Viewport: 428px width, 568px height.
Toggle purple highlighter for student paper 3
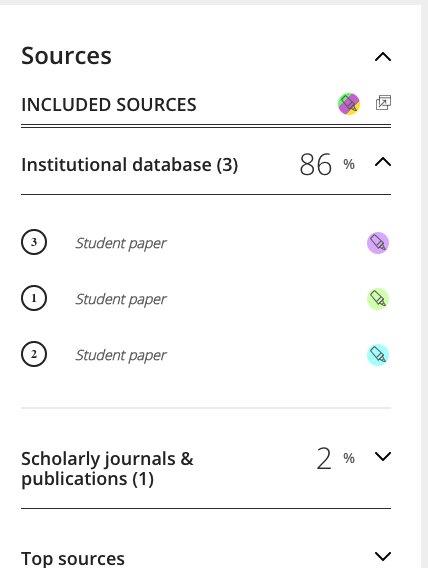378,243
